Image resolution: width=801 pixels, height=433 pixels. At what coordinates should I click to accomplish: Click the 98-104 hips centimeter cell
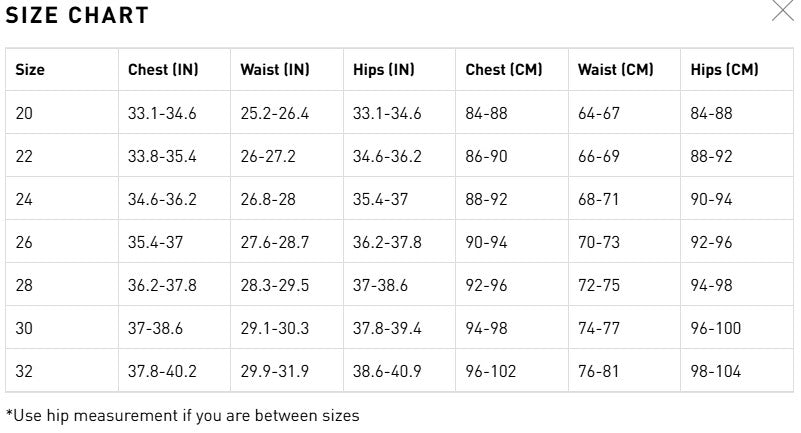[x=716, y=372]
